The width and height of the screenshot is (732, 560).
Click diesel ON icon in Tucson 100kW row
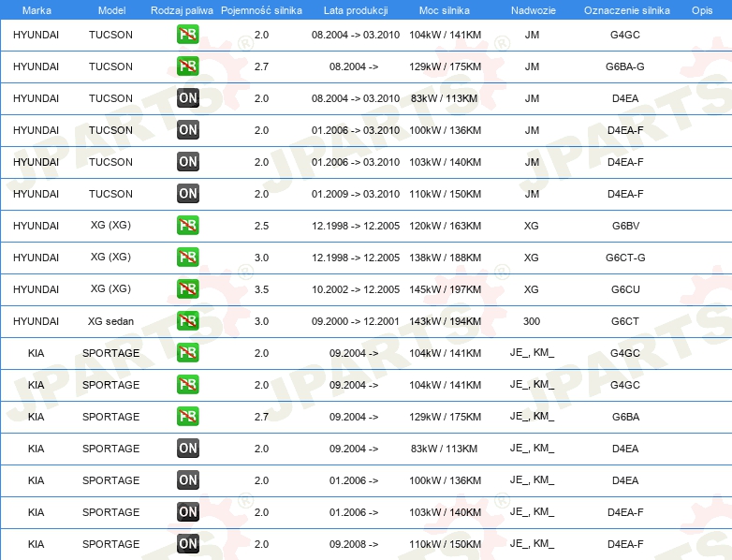(187, 130)
